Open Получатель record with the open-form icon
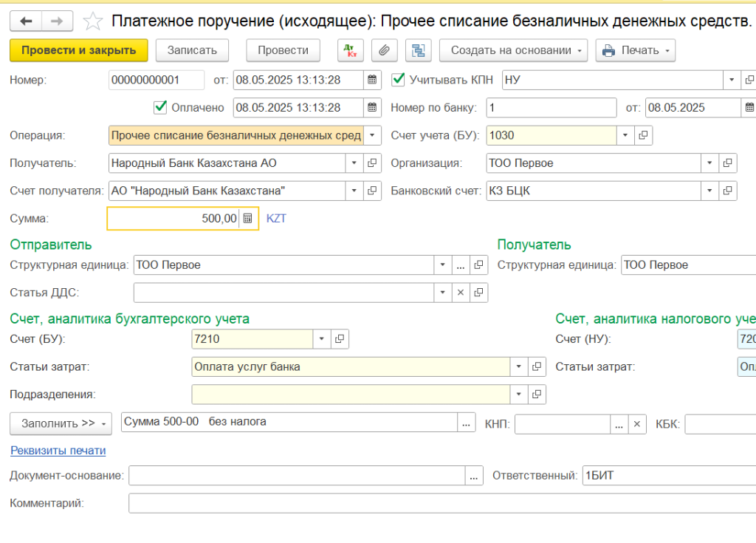The image size is (756, 543). (372, 163)
